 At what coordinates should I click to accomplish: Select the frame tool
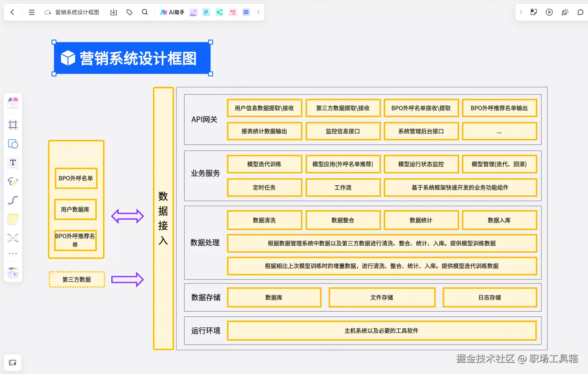(13, 125)
